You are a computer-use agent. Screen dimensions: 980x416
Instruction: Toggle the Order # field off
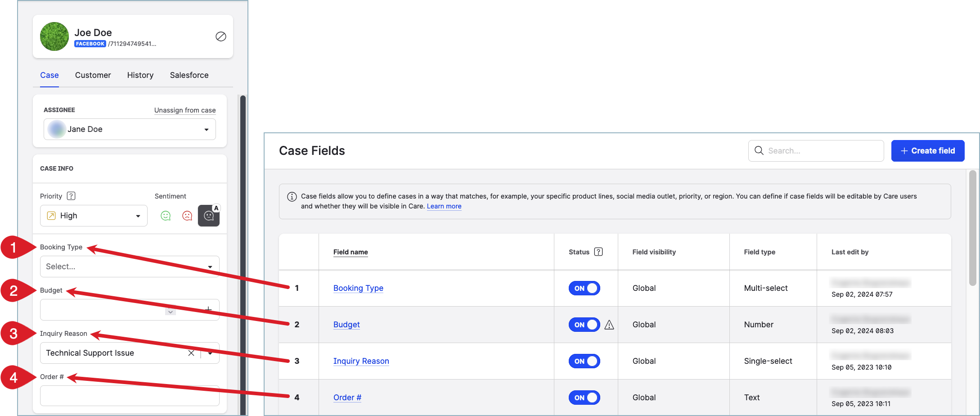tap(584, 398)
